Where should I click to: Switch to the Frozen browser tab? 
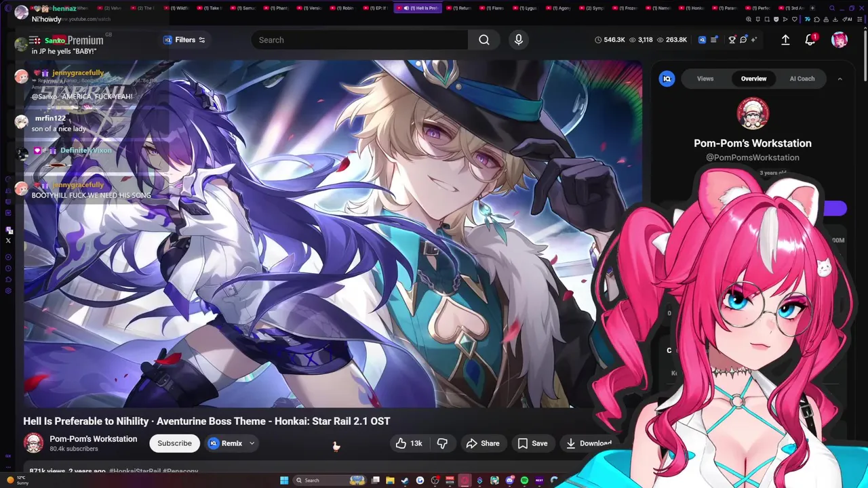(x=625, y=8)
